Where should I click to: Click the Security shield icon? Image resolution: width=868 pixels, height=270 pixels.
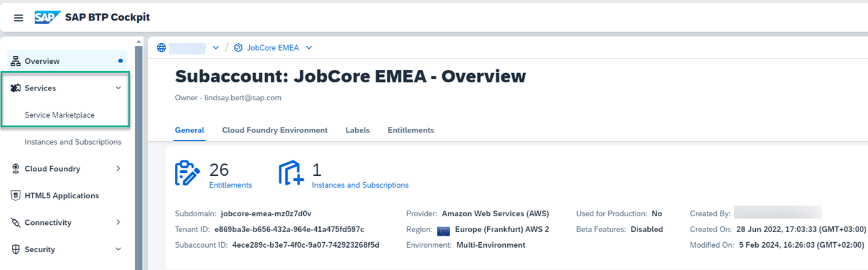click(15, 250)
